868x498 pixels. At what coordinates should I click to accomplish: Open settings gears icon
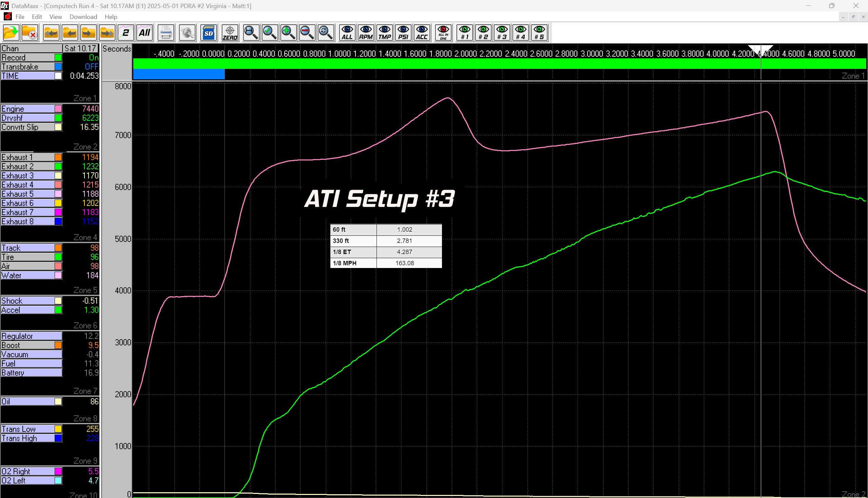(187, 33)
